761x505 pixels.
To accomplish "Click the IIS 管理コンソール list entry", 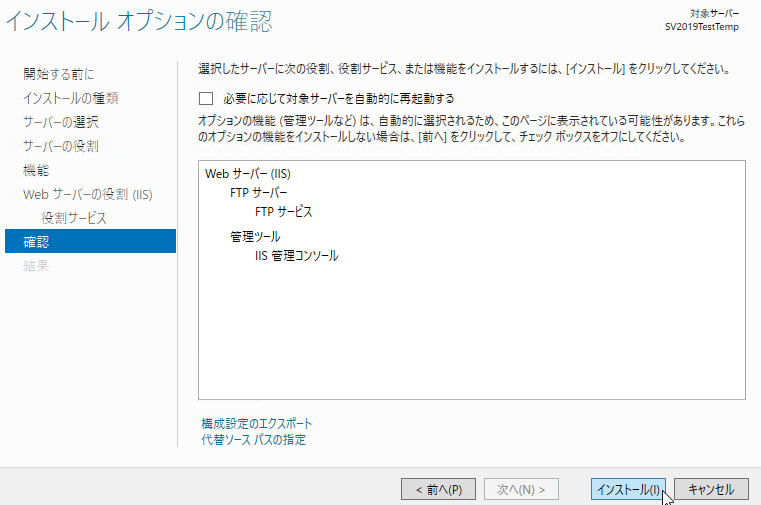I will (x=297, y=255).
